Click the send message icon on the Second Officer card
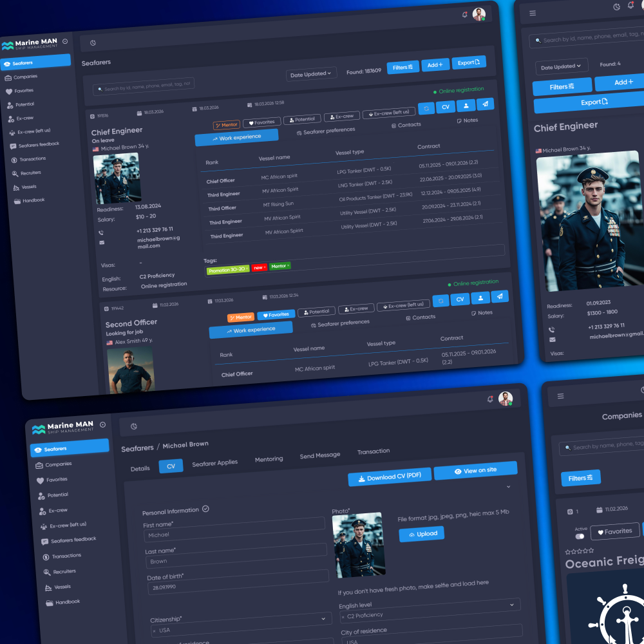This screenshot has height=644, width=644. pos(500,296)
